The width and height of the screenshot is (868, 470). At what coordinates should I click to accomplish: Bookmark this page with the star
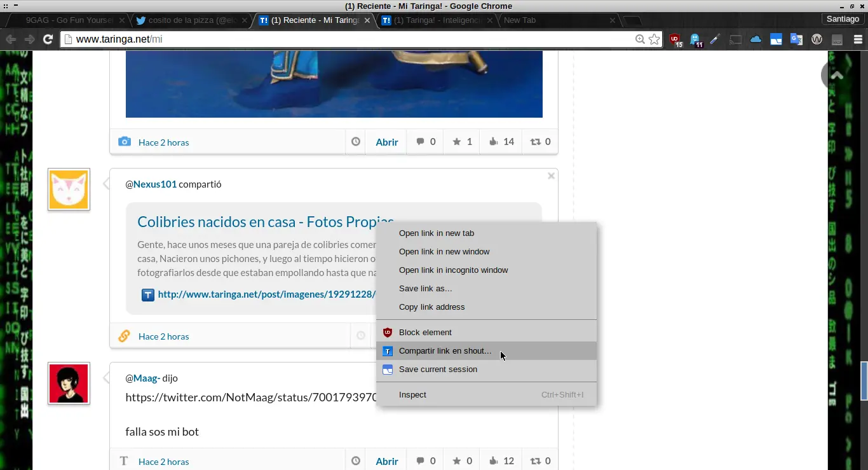(x=654, y=39)
